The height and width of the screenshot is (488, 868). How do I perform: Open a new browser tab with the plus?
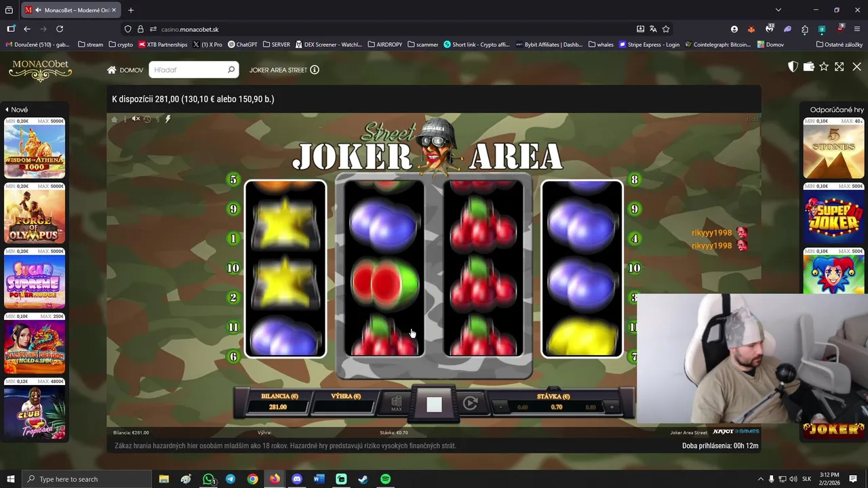pos(131,10)
